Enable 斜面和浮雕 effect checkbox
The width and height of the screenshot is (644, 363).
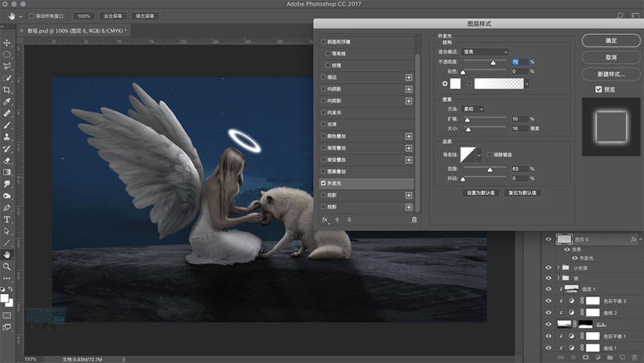tap(323, 41)
